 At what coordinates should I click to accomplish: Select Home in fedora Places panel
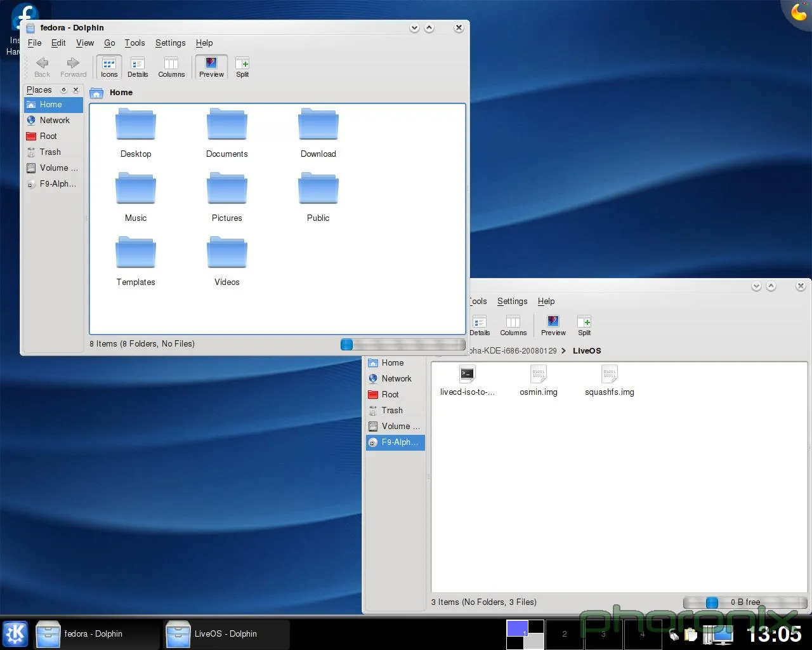pyautogui.click(x=53, y=105)
